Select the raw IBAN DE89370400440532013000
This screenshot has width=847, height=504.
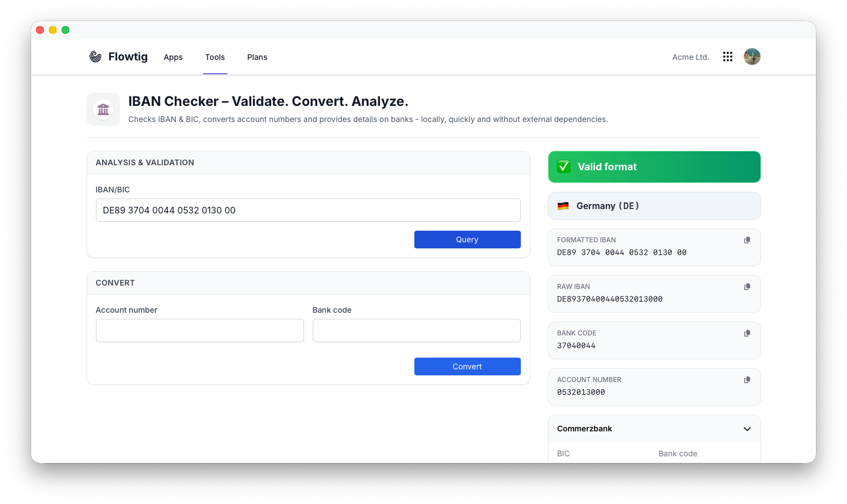610,299
